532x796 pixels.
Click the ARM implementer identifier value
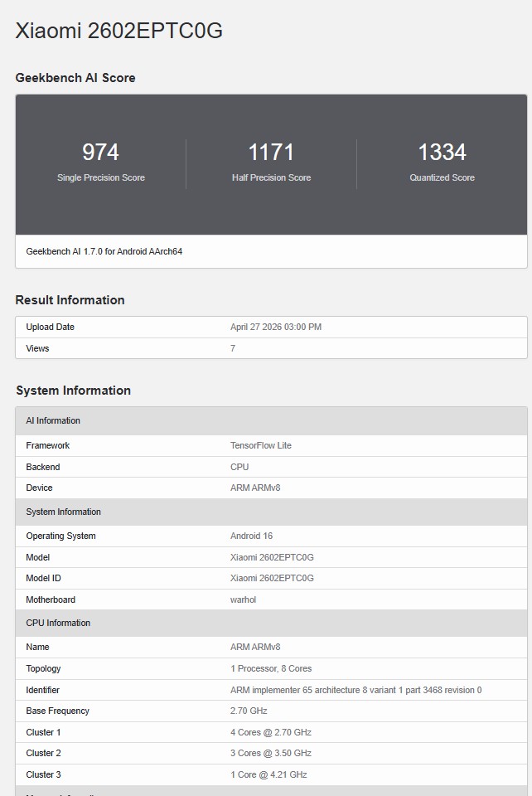click(x=355, y=690)
